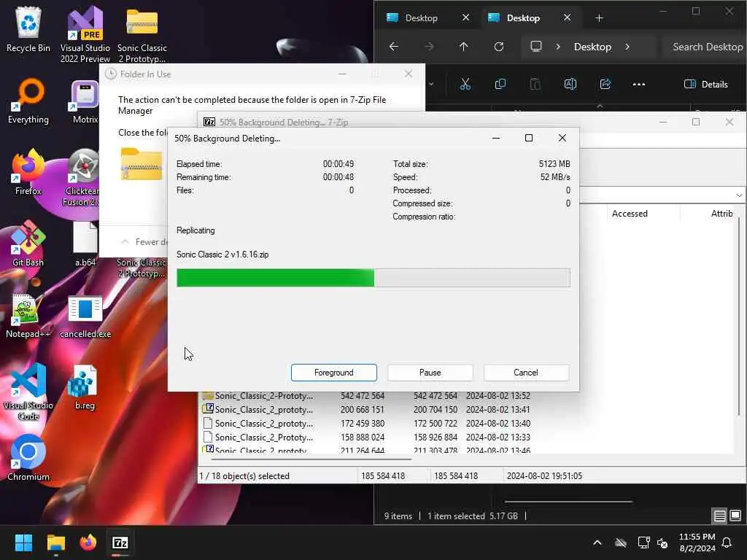The width and height of the screenshot is (747, 560).
Task: Click the Cut icon in Explorer toolbar
Action: 465,85
